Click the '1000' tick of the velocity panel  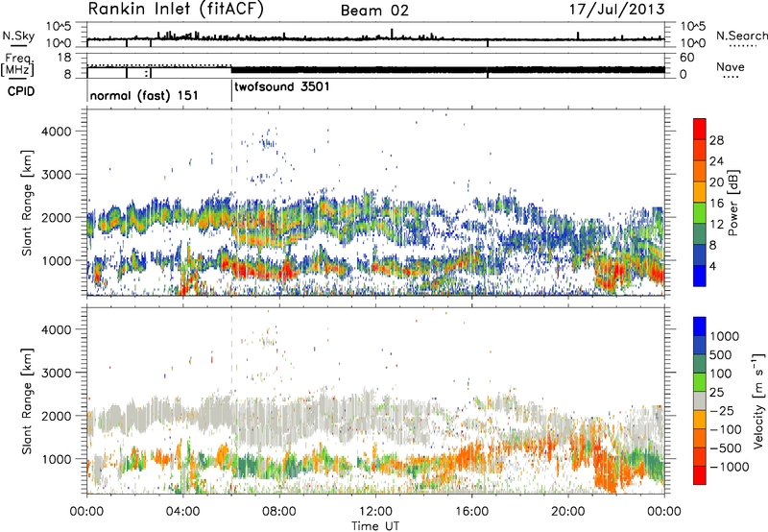(x=56, y=459)
